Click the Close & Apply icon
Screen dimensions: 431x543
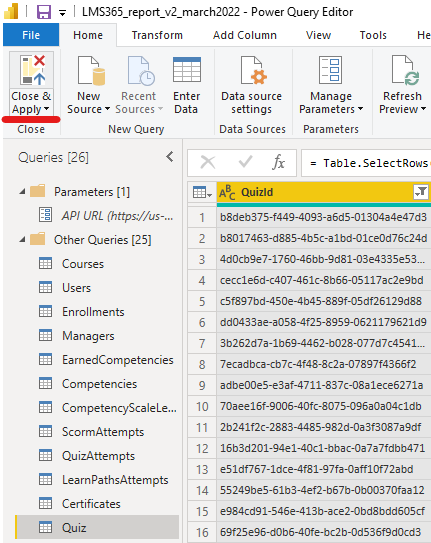(x=32, y=71)
